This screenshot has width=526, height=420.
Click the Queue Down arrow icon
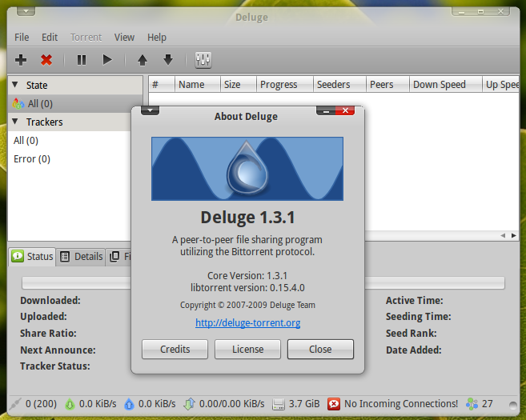click(168, 60)
